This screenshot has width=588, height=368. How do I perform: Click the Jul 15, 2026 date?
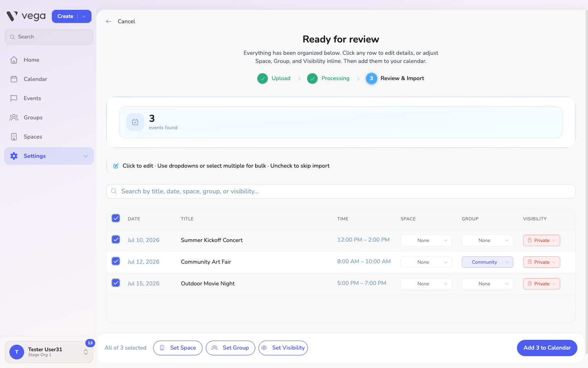tap(143, 283)
